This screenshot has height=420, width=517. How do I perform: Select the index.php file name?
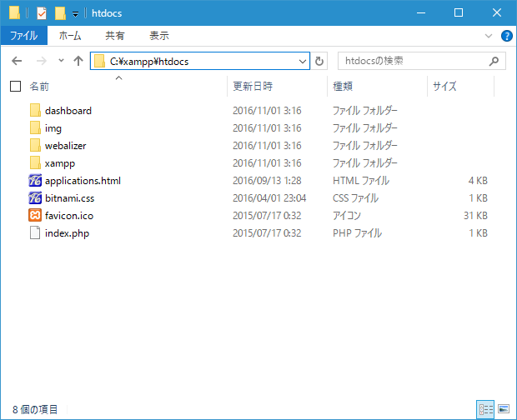[x=68, y=233]
